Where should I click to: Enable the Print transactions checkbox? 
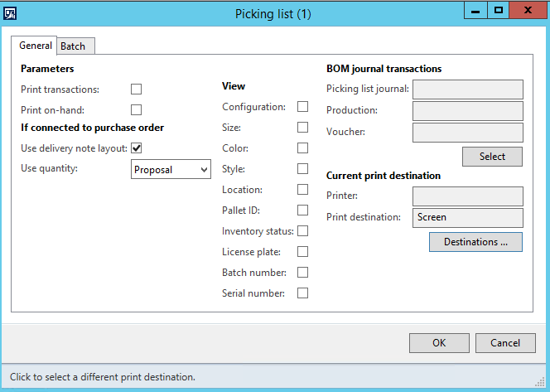(x=137, y=89)
